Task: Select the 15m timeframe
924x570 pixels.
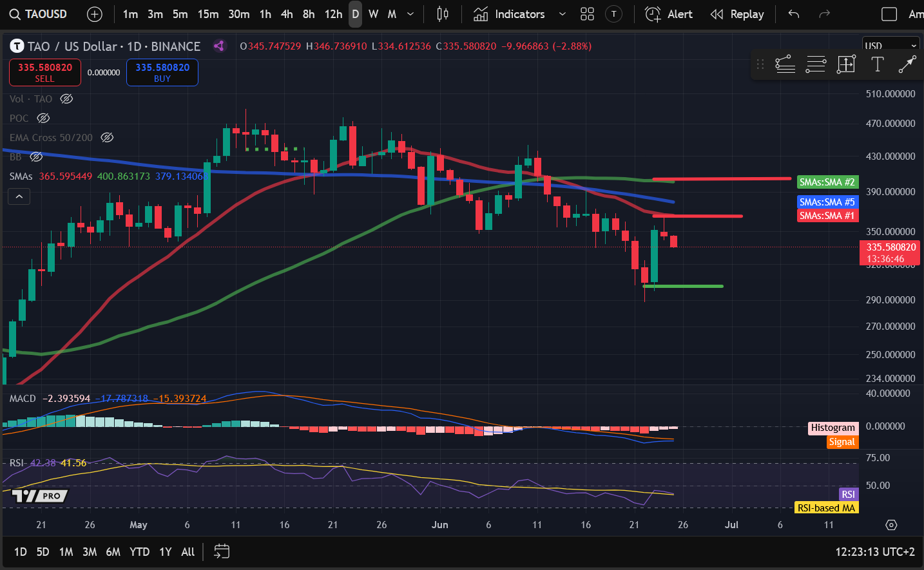Action: (208, 14)
